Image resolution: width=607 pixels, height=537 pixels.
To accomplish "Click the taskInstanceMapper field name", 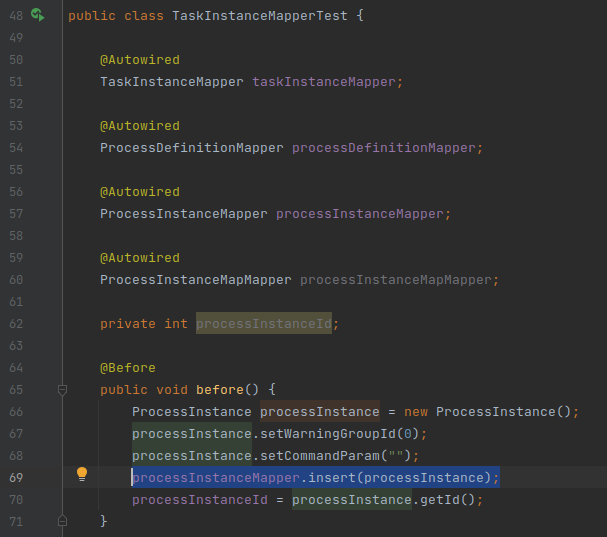I will [x=324, y=82].
